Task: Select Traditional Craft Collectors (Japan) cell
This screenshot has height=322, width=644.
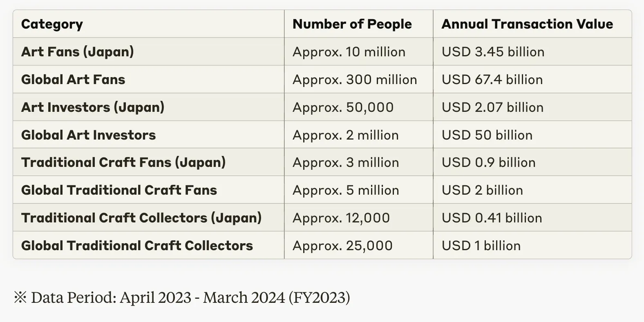Action: [x=141, y=218]
